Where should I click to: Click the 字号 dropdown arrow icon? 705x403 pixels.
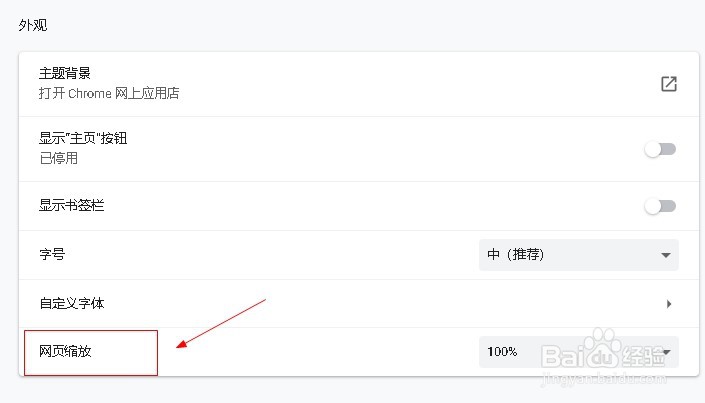coord(666,255)
